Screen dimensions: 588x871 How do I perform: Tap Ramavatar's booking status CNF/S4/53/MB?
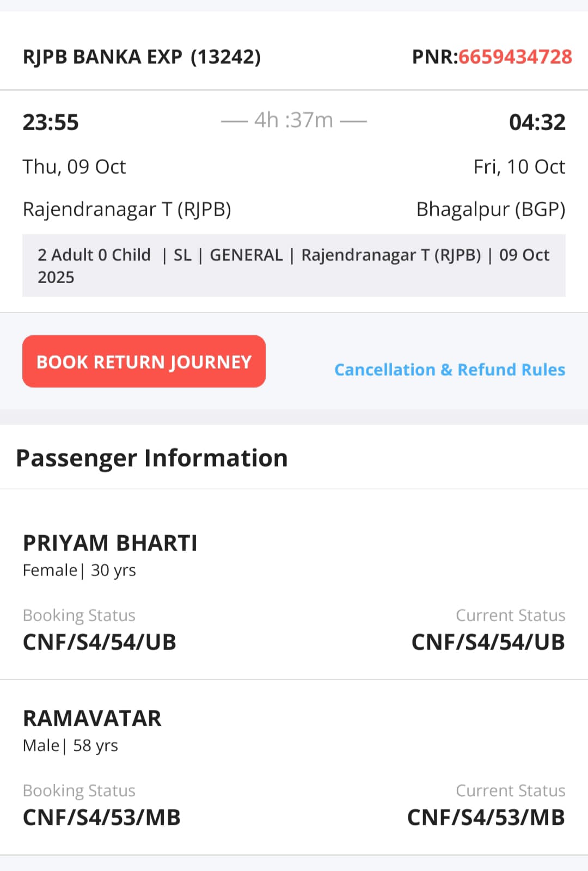[101, 817]
